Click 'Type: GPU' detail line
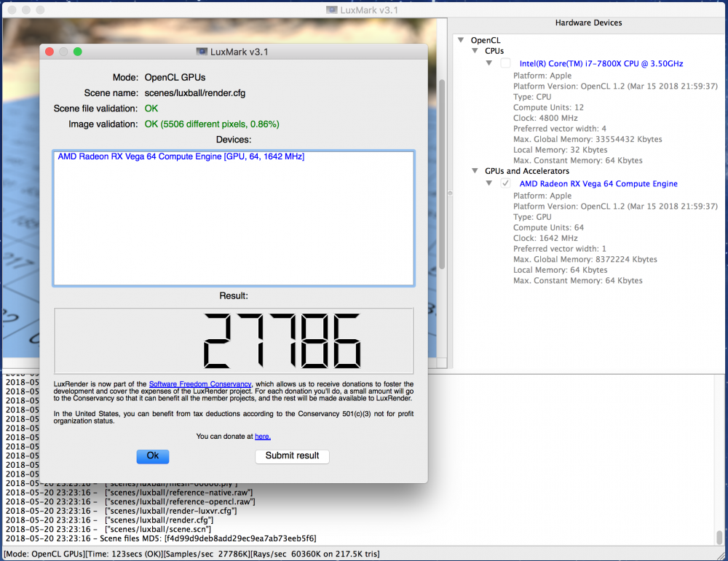Image resolution: width=728 pixels, height=561 pixels. (x=532, y=217)
